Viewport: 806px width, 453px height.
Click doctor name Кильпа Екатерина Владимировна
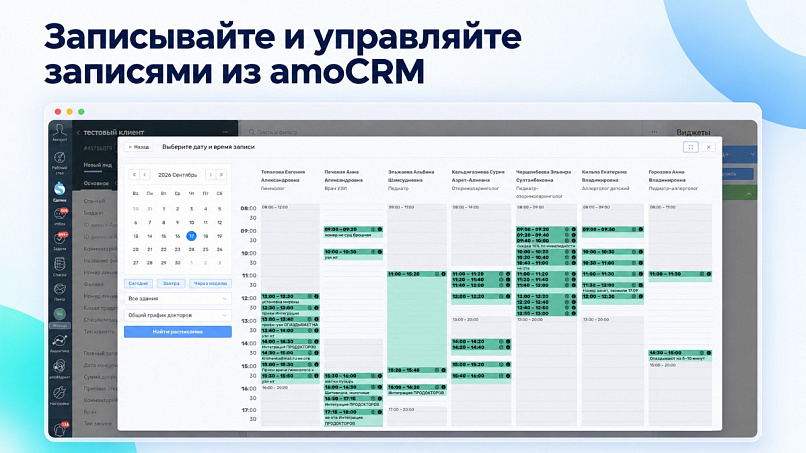tap(604, 176)
